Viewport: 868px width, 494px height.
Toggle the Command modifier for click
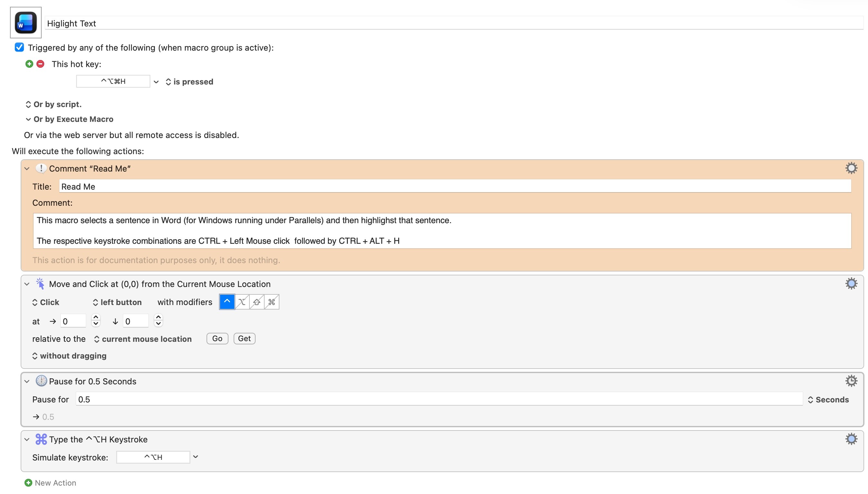pos(271,301)
